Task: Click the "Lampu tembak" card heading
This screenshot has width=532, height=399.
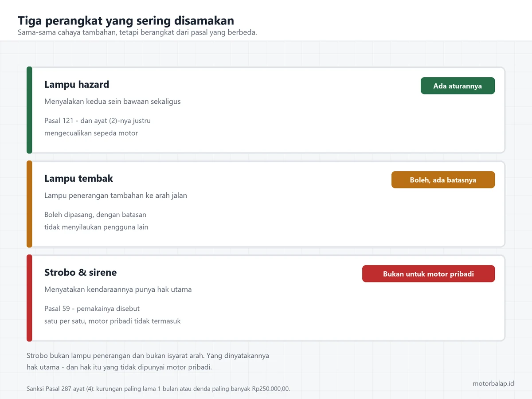Action: pos(78,179)
